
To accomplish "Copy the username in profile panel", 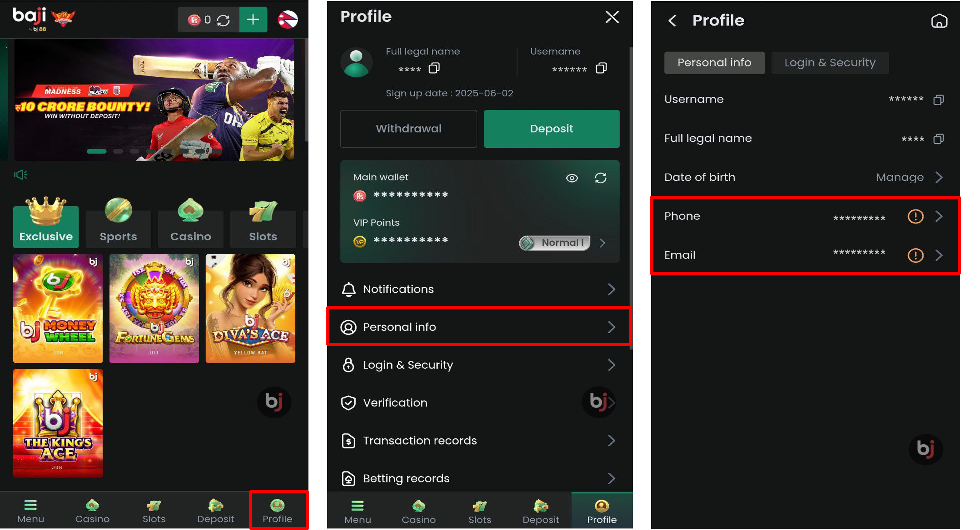I will [x=601, y=68].
